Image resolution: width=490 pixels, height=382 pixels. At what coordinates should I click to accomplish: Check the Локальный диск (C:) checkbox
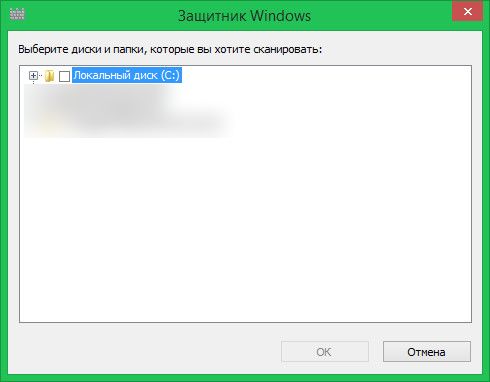coord(64,76)
